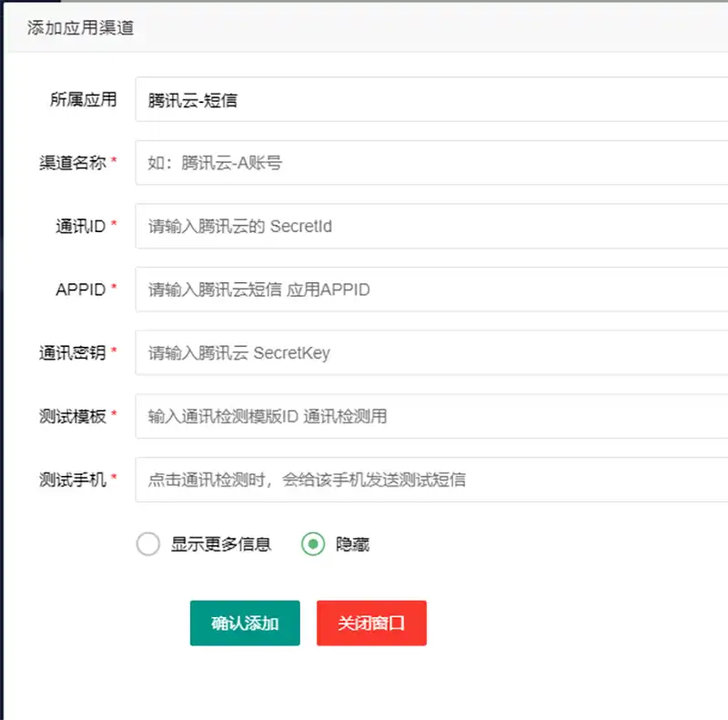The height and width of the screenshot is (720, 728).
Task: Click the 所属应用 field label
Action: tap(83, 99)
